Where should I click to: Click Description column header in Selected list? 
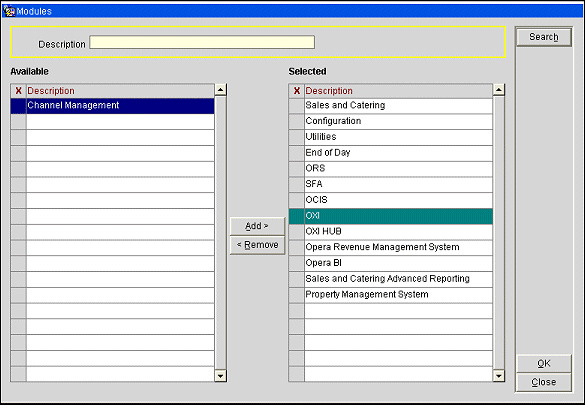[x=398, y=91]
